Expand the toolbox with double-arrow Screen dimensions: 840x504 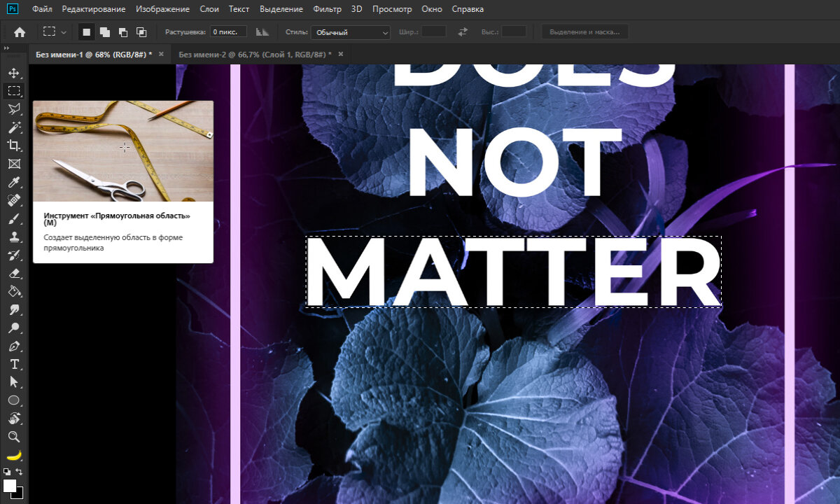pos(6,48)
